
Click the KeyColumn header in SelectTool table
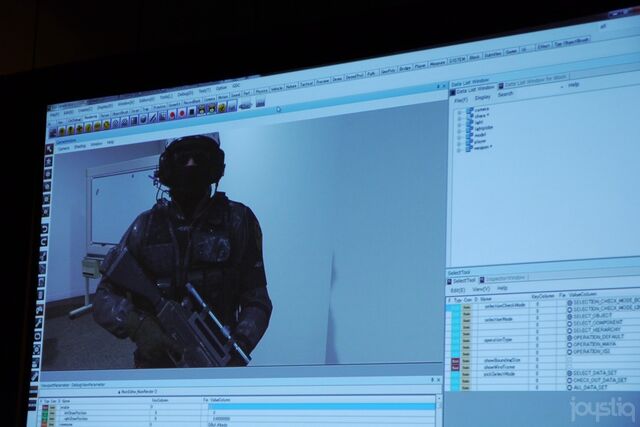pyautogui.click(x=543, y=296)
